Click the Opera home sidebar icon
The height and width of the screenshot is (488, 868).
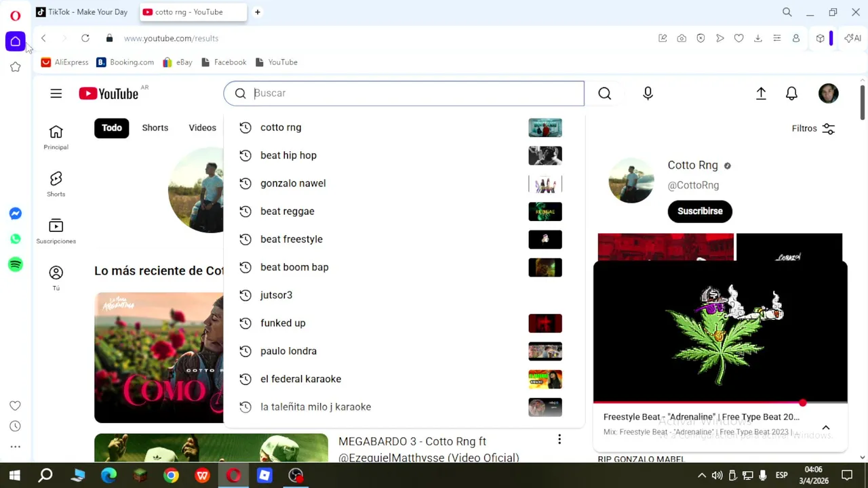click(15, 41)
